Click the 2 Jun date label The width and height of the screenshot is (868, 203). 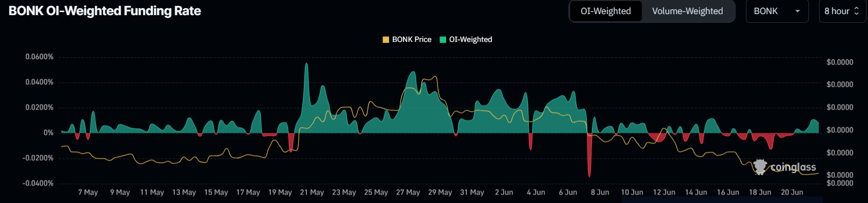(504, 192)
